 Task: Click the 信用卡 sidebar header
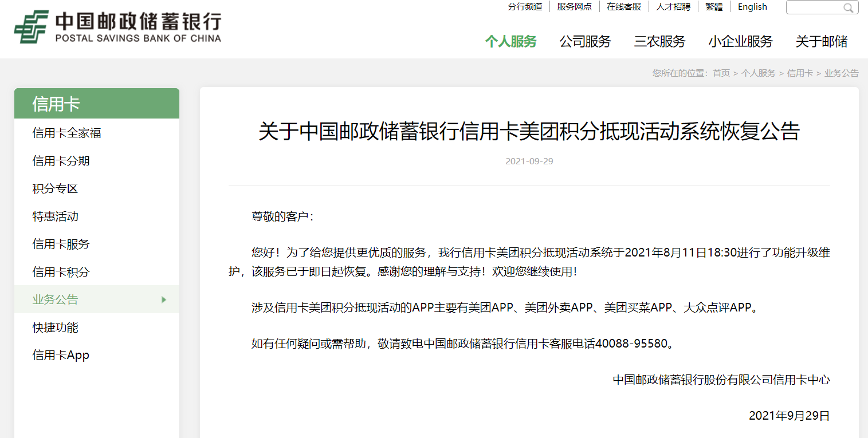click(x=97, y=104)
